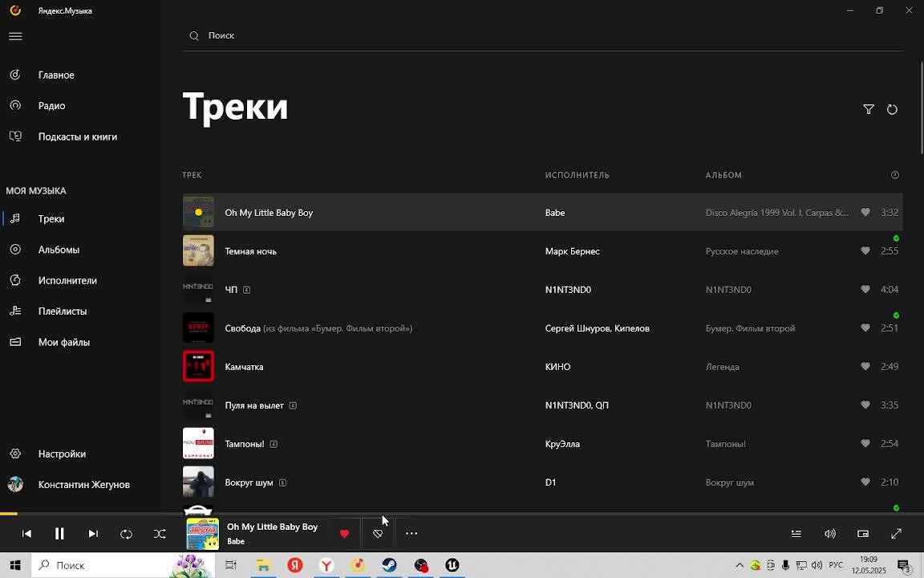Image resolution: width=924 pixels, height=578 pixels.
Task: Open mini player mode icon
Action: (x=863, y=534)
